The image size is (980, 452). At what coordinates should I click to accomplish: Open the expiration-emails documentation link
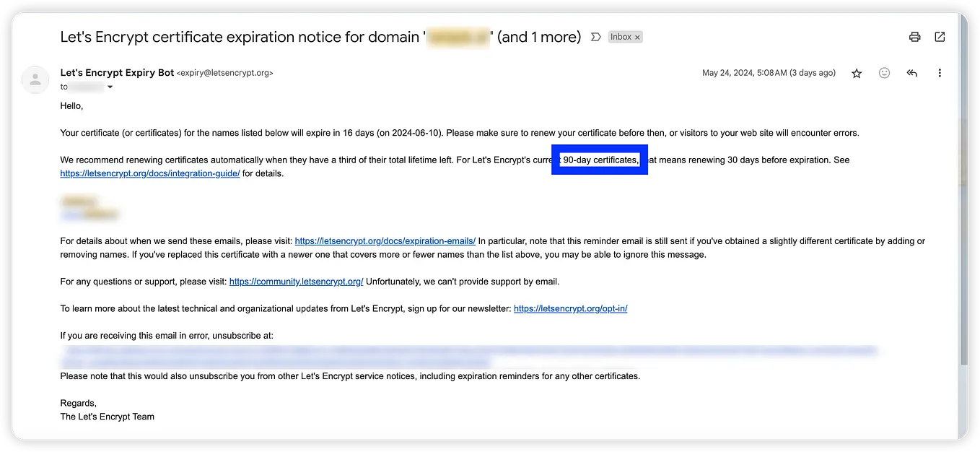(x=384, y=240)
